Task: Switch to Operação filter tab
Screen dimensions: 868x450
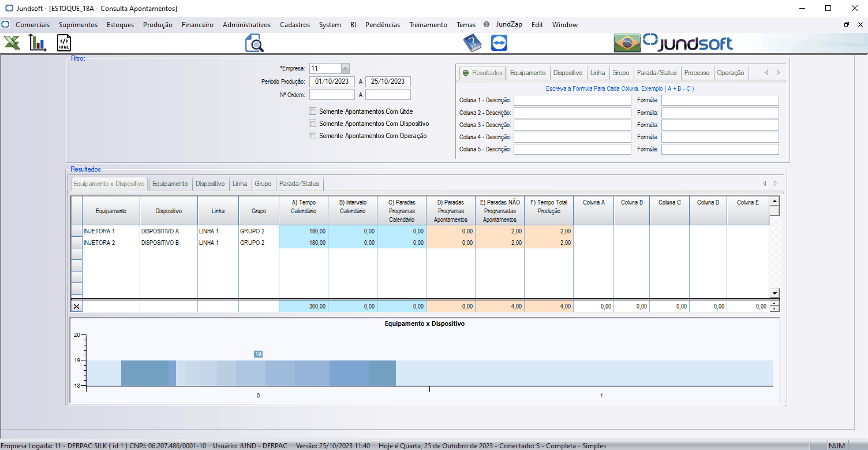Action: point(731,73)
